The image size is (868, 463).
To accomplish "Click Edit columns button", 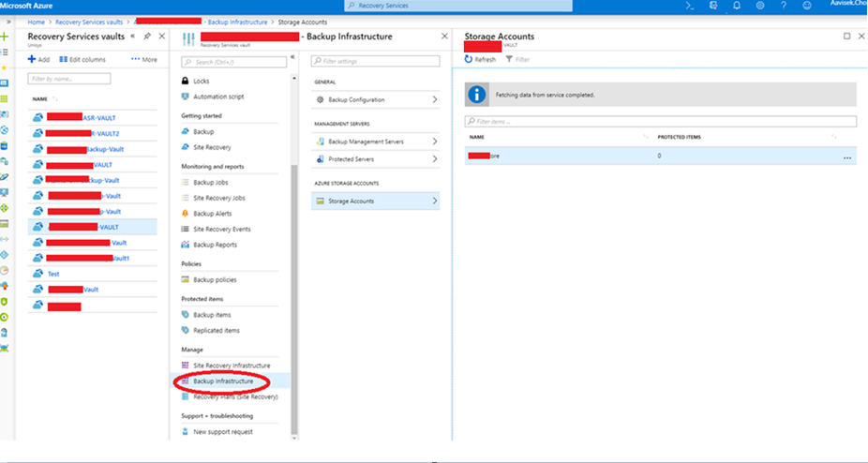I will point(82,59).
